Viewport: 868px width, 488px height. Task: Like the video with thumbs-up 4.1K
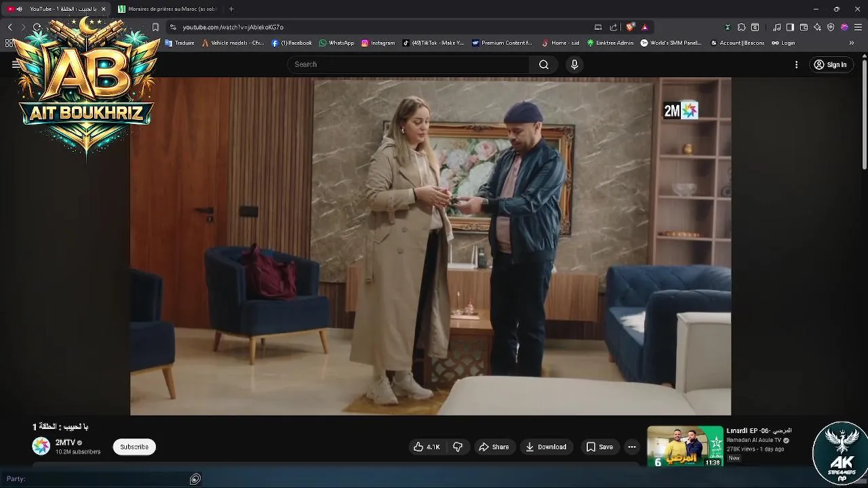point(427,447)
